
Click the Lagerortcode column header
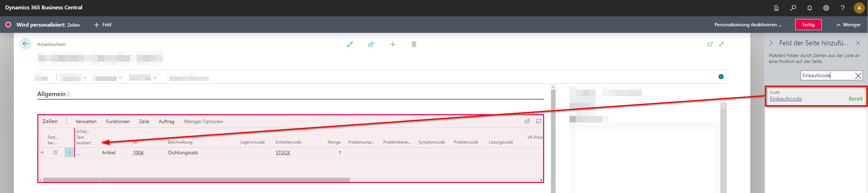[252, 142]
